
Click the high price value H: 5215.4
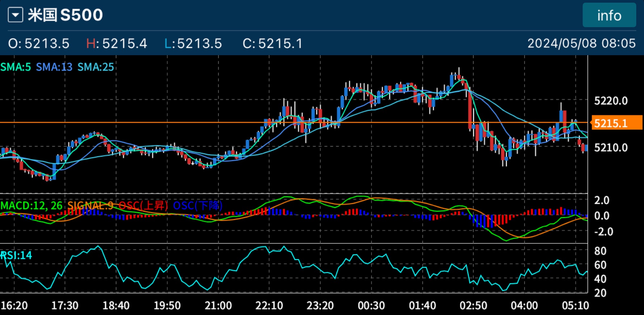pyautogui.click(x=117, y=43)
